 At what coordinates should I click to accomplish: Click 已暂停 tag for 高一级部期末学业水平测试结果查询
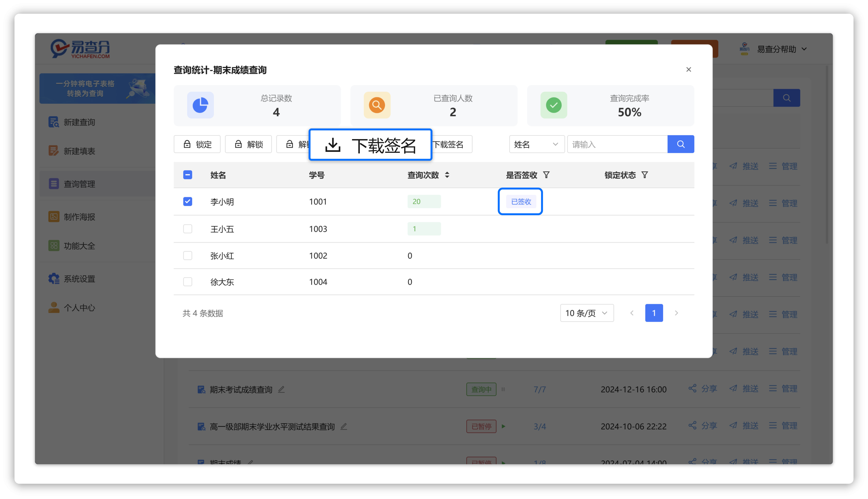click(x=481, y=426)
